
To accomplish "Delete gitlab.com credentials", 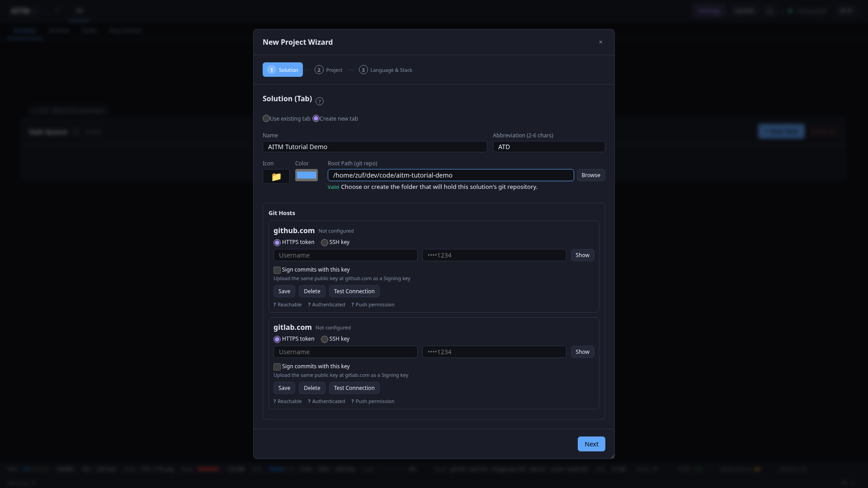I will click(x=312, y=388).
